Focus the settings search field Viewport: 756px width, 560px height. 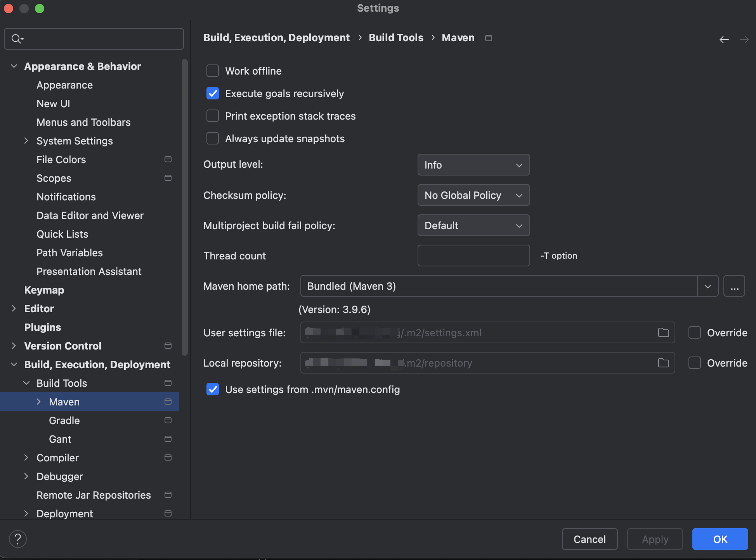point(94,39)
